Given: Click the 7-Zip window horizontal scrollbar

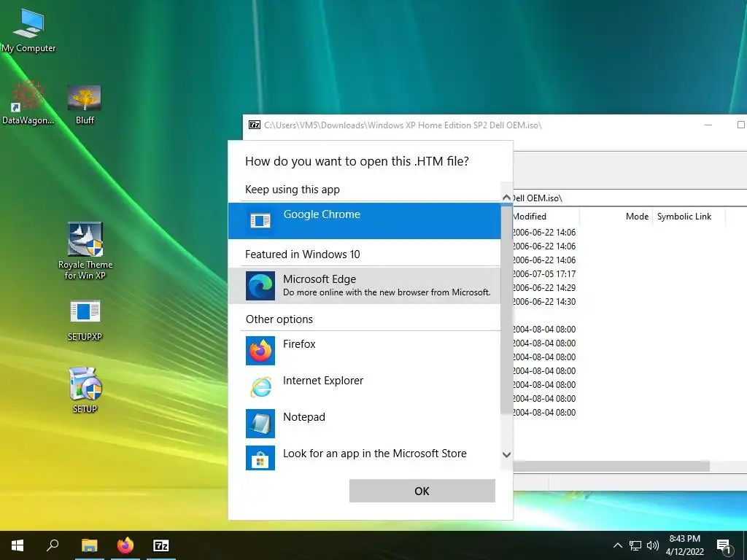Looking at the screenshot, I should coord(612,466).
